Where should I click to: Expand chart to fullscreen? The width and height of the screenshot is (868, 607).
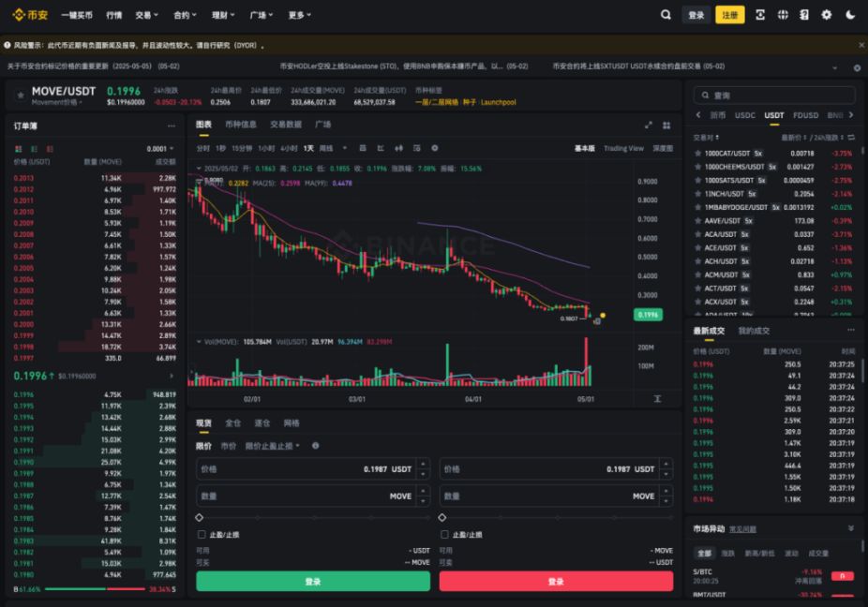coord(649,125)
